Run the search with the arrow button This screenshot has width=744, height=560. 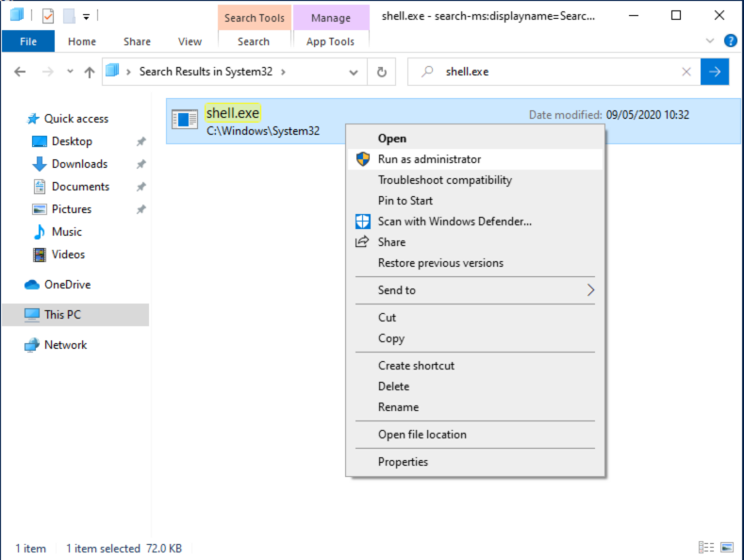click(x=715, y=72)
